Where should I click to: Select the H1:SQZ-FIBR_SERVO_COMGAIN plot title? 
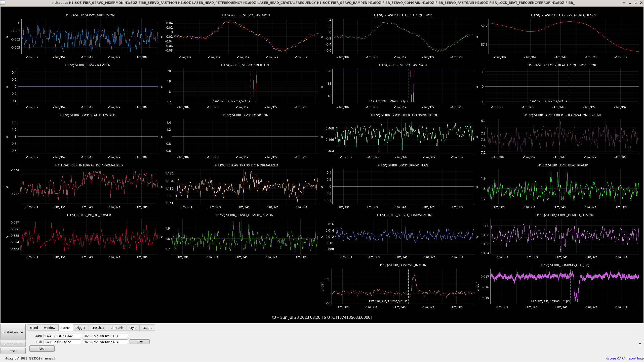(245, 65)
